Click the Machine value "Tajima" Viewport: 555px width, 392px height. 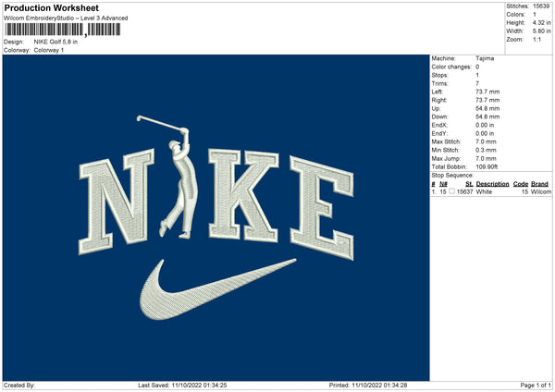(485, 58)
